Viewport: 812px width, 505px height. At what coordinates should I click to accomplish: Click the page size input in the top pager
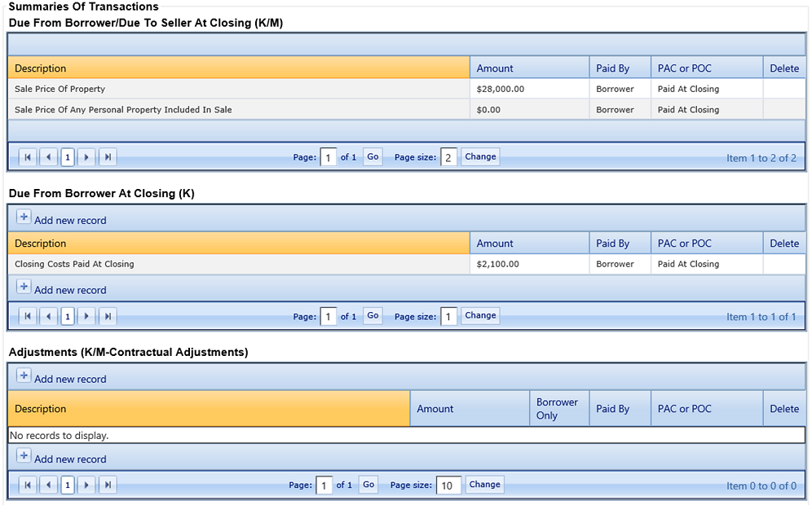click(448, 156)
